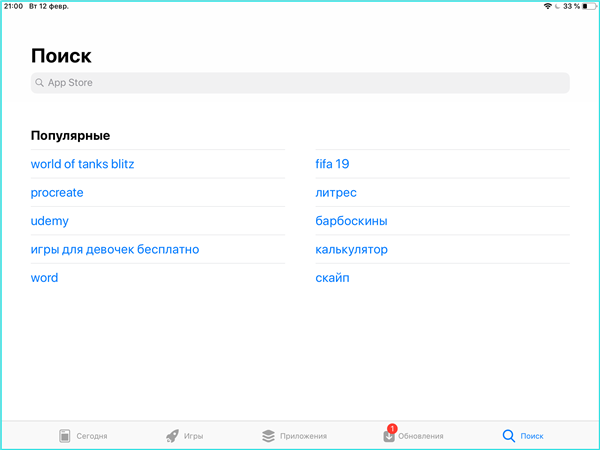This screenshot has height=450, width=600.
Task: Select the Apps layers icon
Action: point(268,436)
